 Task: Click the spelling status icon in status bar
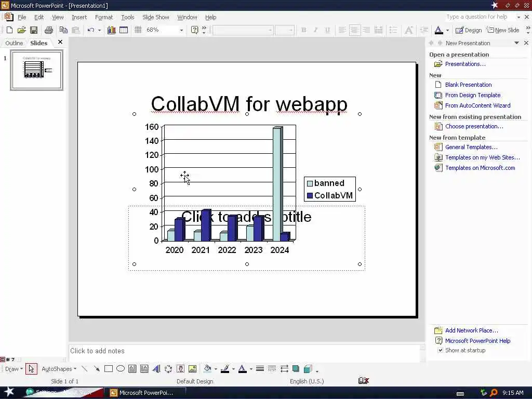[363, 381]
